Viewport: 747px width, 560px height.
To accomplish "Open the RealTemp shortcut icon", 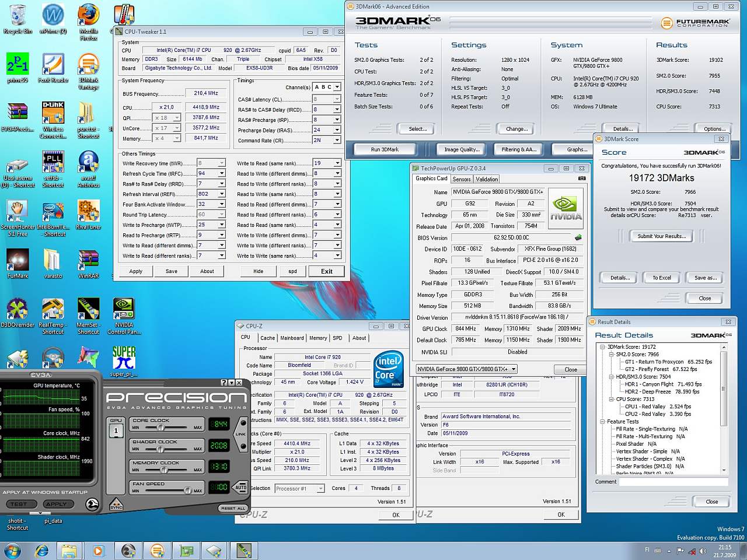I will coord(53,316).
